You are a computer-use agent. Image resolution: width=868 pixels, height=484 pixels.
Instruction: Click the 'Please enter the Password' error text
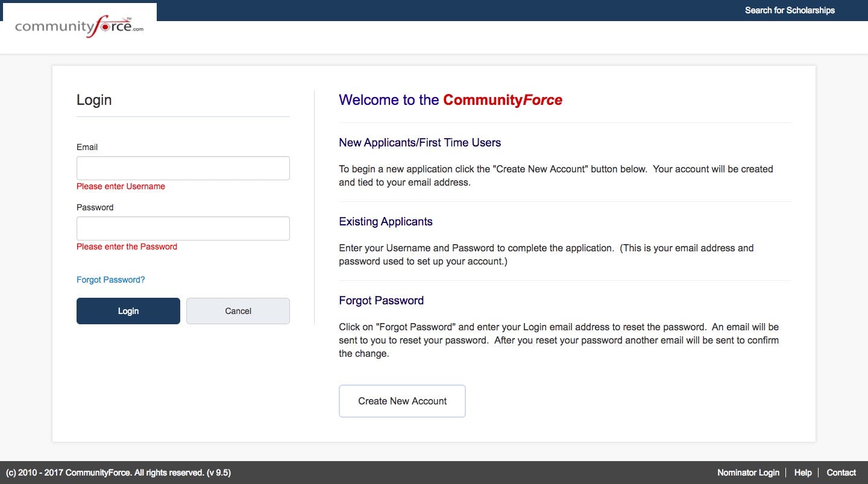(x=127, y=247)
